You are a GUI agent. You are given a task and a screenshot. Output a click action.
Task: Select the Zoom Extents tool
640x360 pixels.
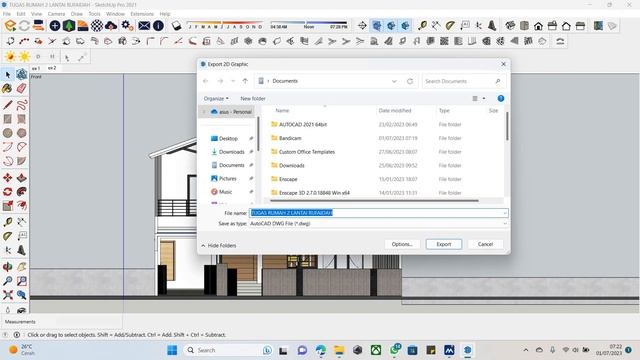pyautogui.click(x=7, y=295)
